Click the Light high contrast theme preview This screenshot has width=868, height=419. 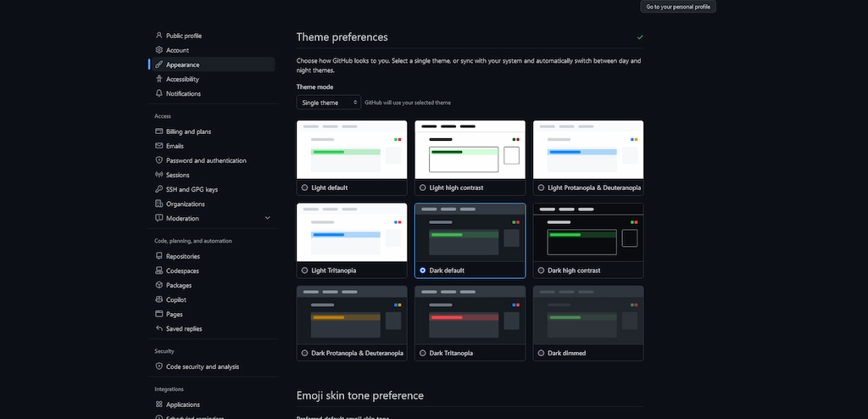pos(470,149)
